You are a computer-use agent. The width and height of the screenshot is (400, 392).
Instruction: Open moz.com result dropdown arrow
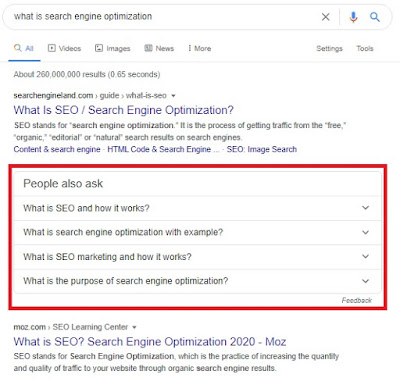pos(134,327)
